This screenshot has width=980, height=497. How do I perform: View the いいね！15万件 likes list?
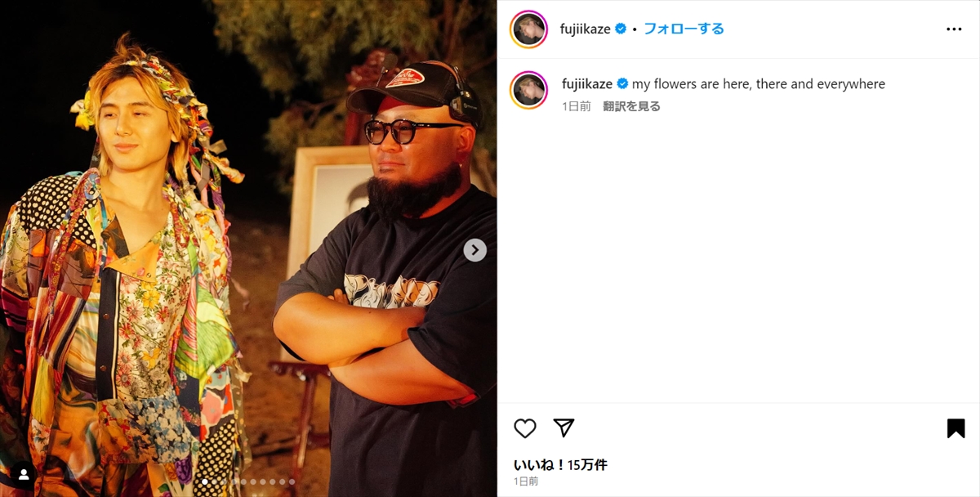tap(560, 464)
